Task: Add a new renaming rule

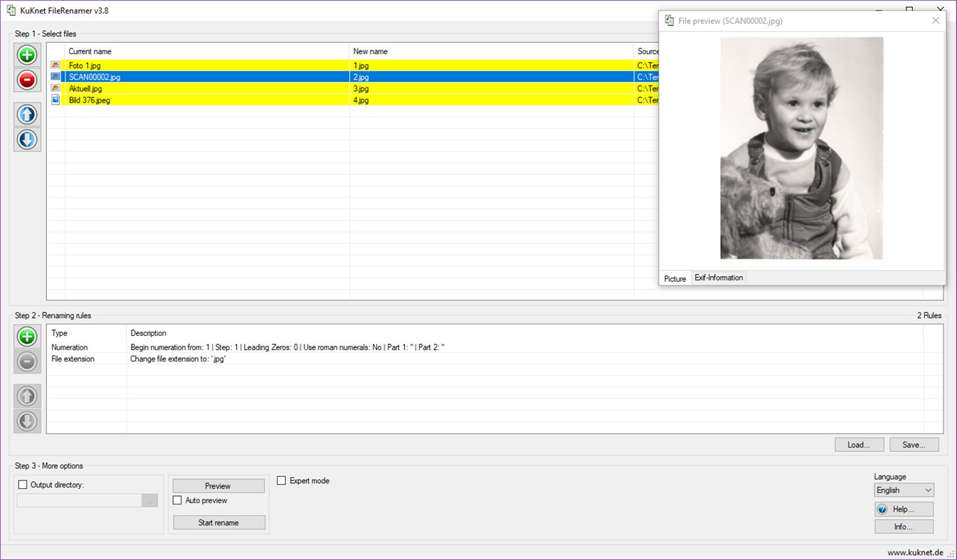Action: point(26,336)
